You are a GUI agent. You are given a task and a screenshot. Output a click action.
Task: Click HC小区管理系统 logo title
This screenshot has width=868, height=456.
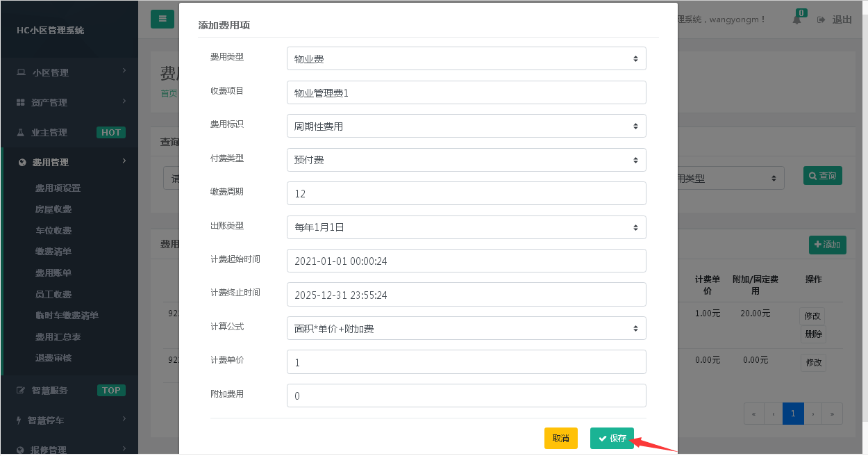(51, 31)
